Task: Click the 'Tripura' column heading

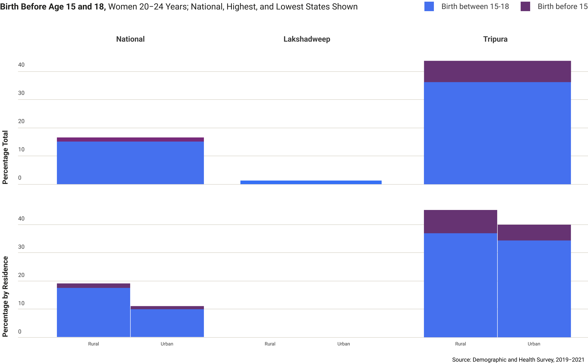Action: pyautogui.click(x=495, y=39)
